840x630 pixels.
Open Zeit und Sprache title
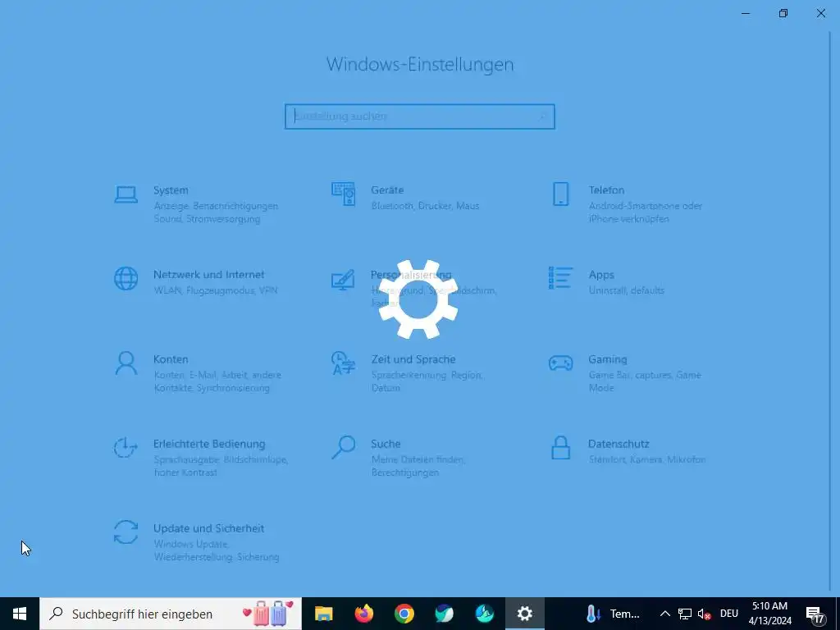[x=413, y=359]
